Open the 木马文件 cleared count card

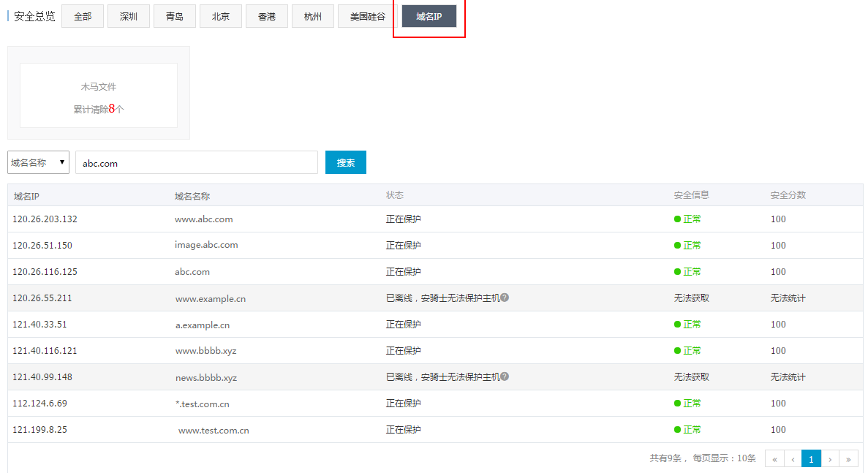coord(99,96)
